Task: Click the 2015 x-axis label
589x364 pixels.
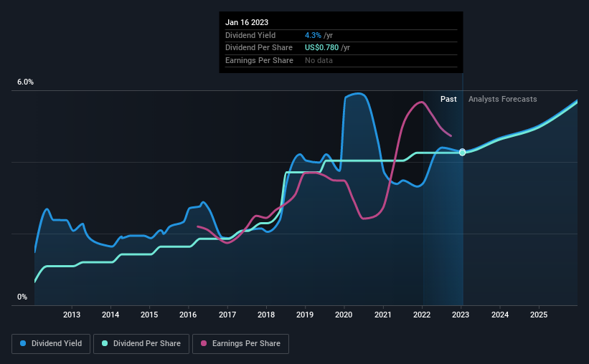Action: tap(149, 315)
